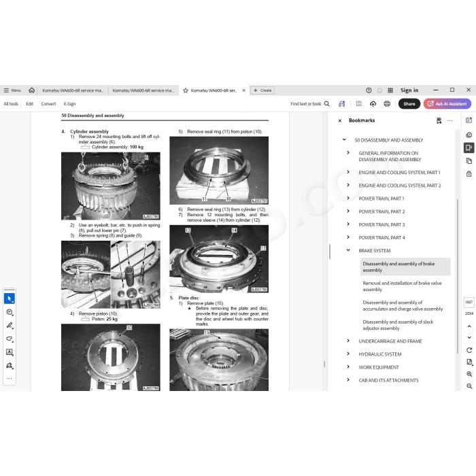This screenshot has height=476, width=476.
Task: Click the save icon in the toolbar
Action: [359, 104]
